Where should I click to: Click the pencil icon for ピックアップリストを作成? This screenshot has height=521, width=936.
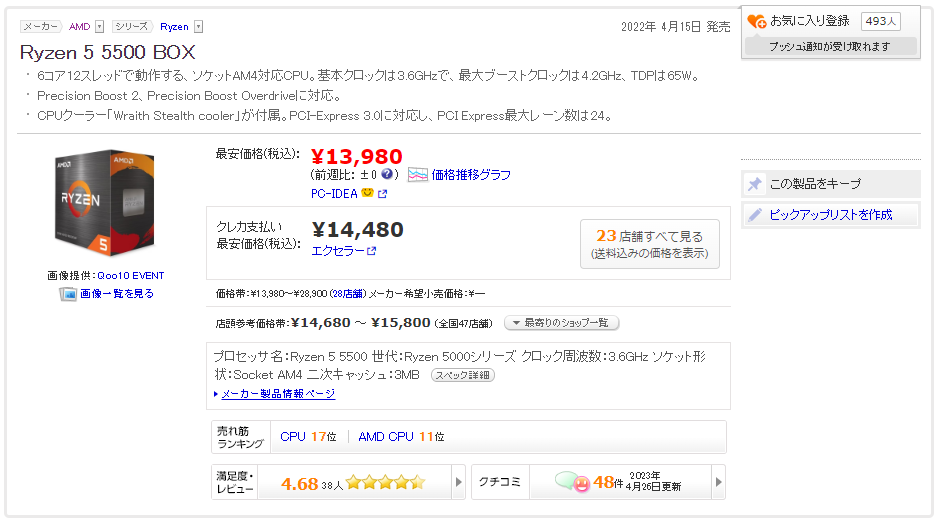click(x=755, y=214)
